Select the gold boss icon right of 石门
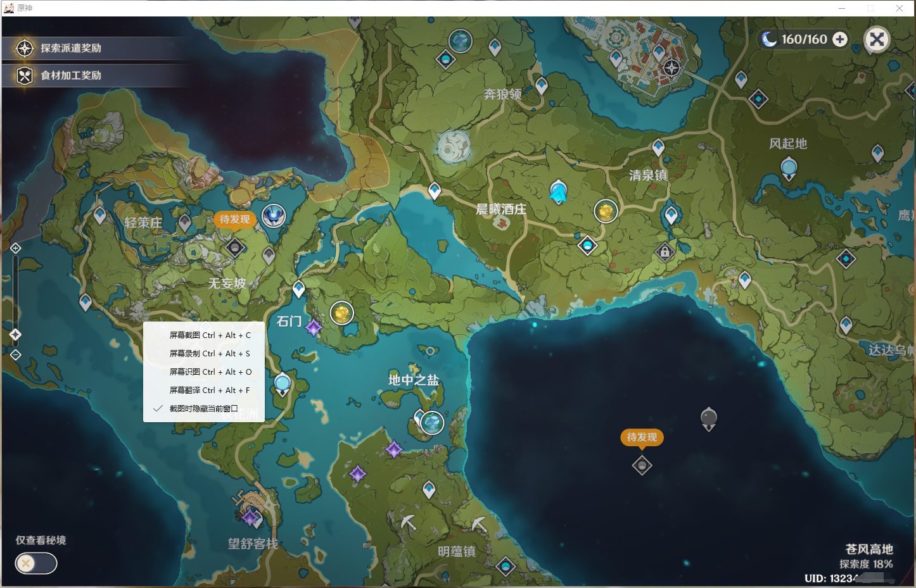916x588 pixels. point(342,313)
